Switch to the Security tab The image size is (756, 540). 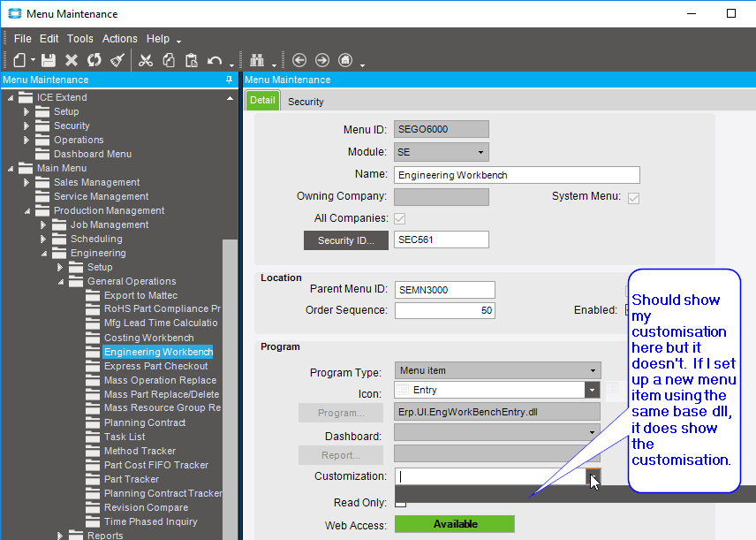(305, 102)
